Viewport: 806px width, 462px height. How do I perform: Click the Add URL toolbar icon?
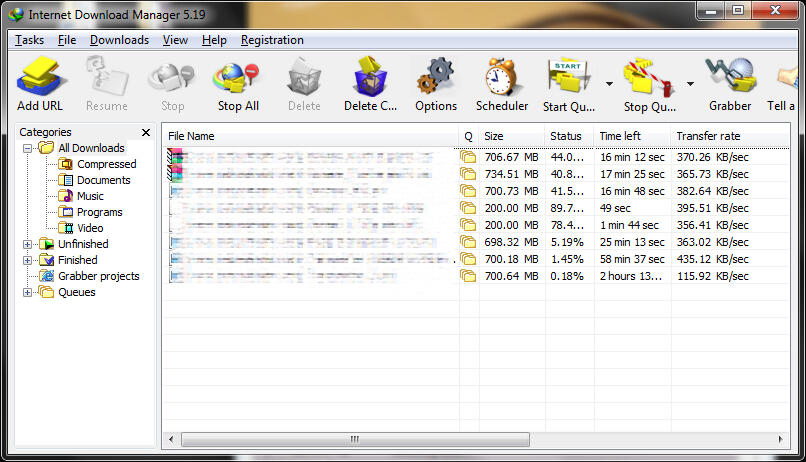click(x=40, y=77)
